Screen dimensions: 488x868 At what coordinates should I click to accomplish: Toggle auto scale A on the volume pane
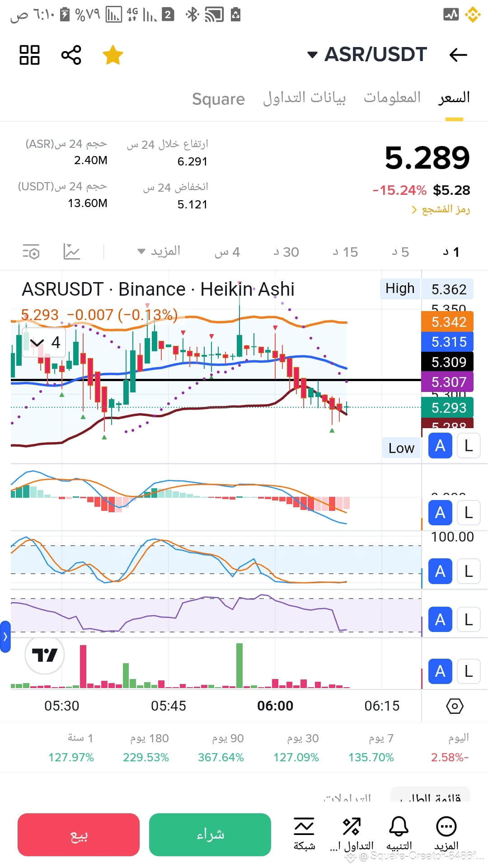[x=440, y=671]
